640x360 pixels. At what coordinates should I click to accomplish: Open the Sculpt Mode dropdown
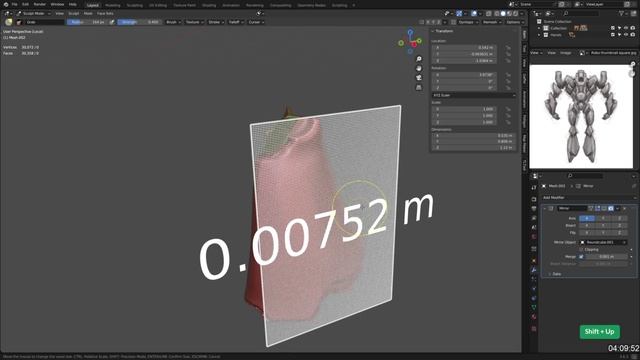pos(33,13)
